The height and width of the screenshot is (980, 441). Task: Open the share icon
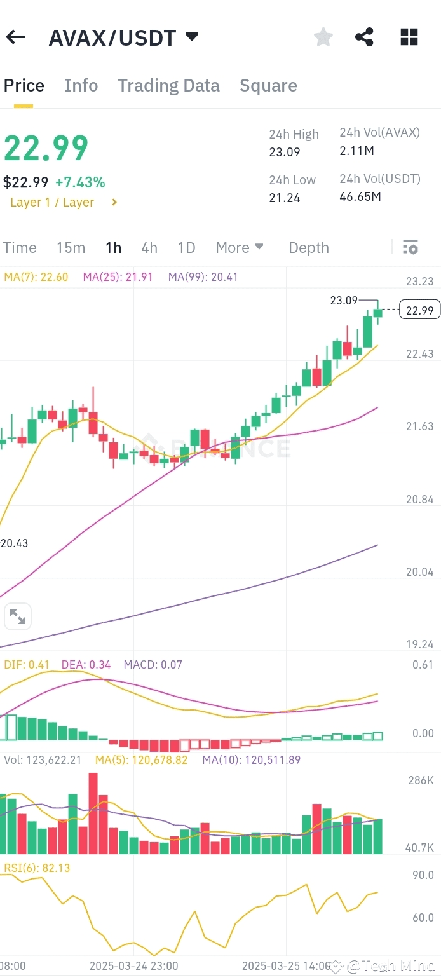click(x=364, y=37)
